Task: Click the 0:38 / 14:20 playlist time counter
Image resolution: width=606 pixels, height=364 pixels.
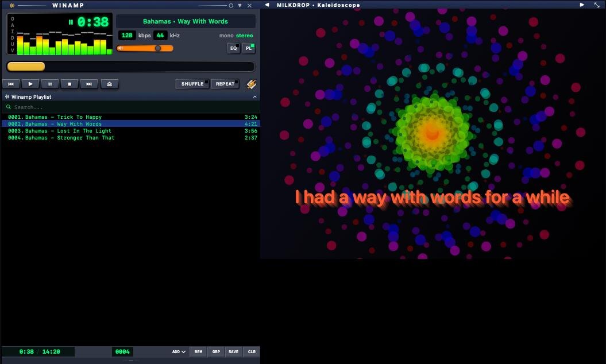Action: pos(40,351)
